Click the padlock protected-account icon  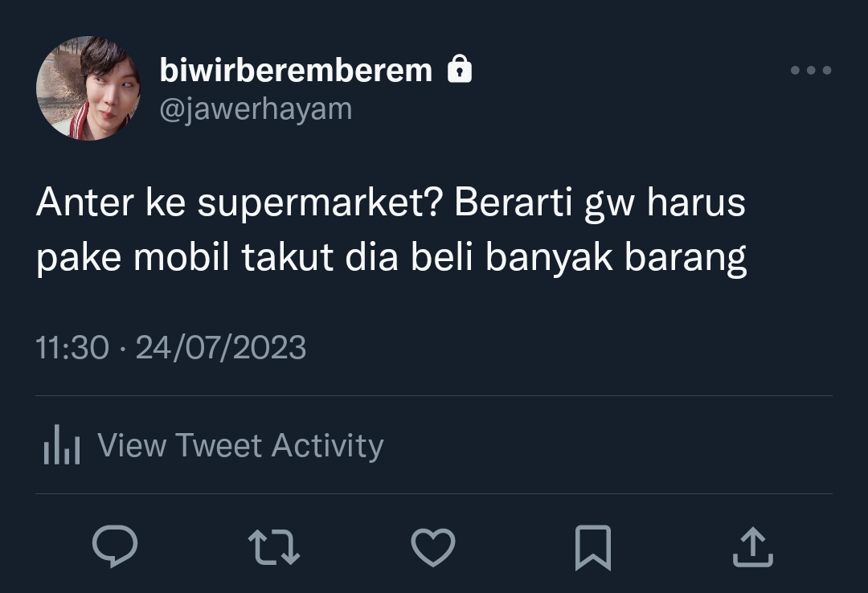[x=460, y=68]
